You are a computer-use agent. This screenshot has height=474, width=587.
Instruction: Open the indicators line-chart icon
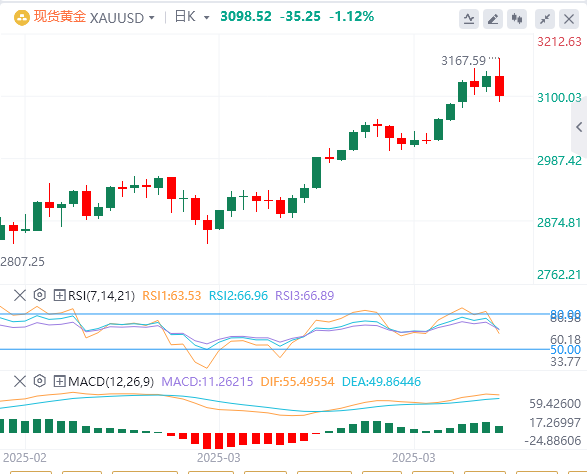469,19
